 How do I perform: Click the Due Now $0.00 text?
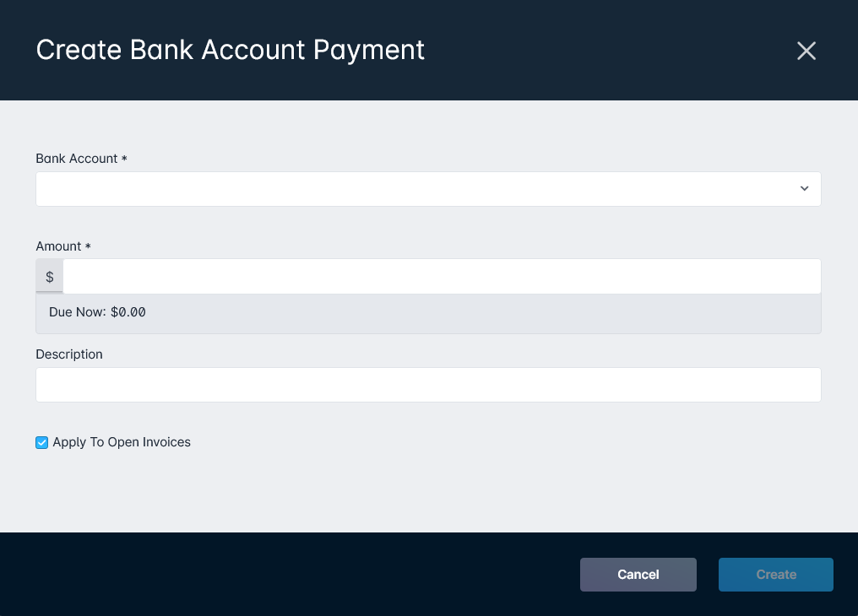(98, 311)
